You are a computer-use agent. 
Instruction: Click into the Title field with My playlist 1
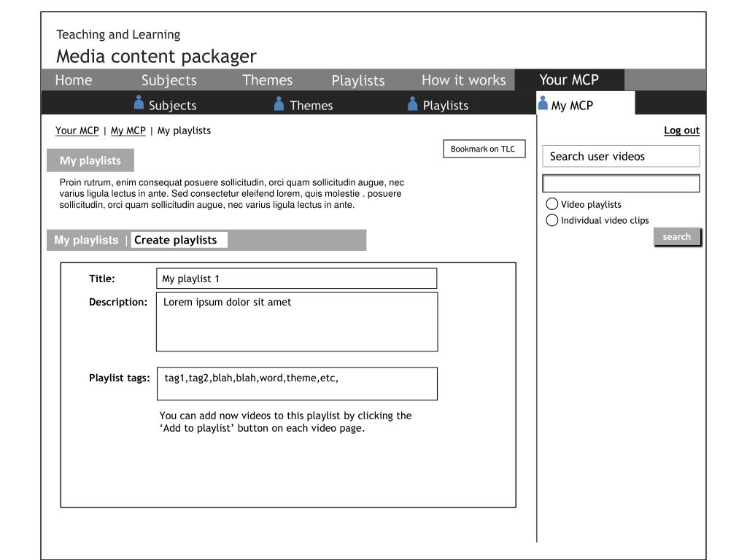point(296,279)
